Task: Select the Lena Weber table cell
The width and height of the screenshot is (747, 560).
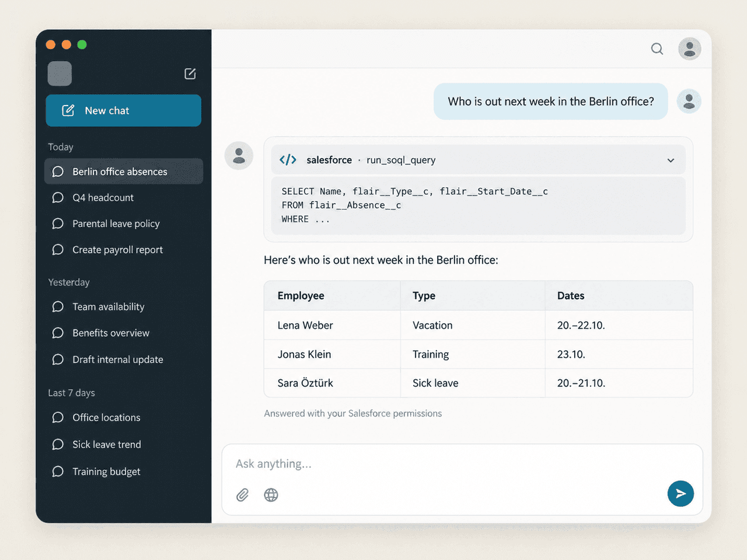Action: point(333,325)
